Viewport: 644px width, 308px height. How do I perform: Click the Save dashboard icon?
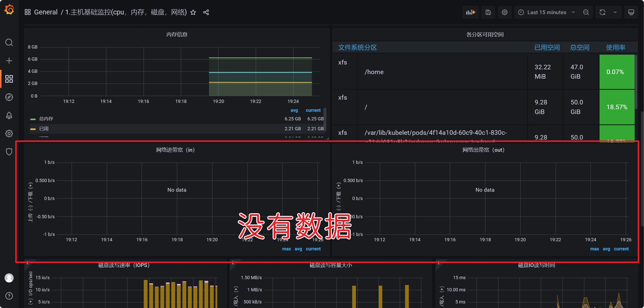point(488,12)
